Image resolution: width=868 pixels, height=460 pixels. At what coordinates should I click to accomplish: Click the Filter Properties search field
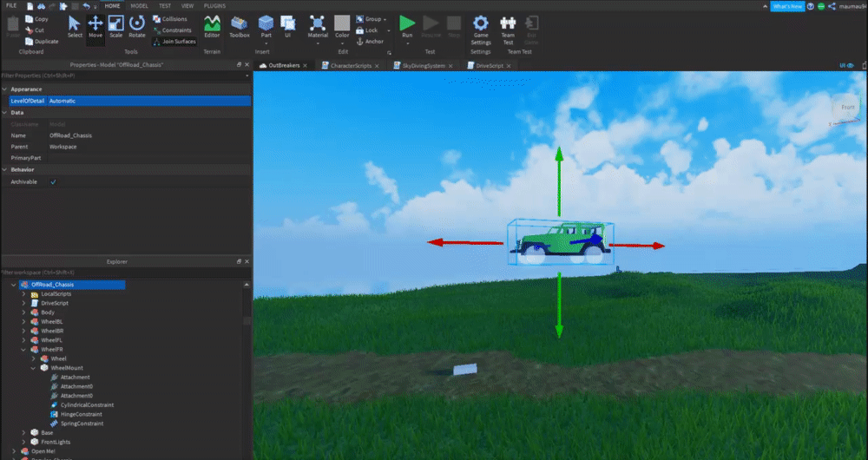coord(123,76)
